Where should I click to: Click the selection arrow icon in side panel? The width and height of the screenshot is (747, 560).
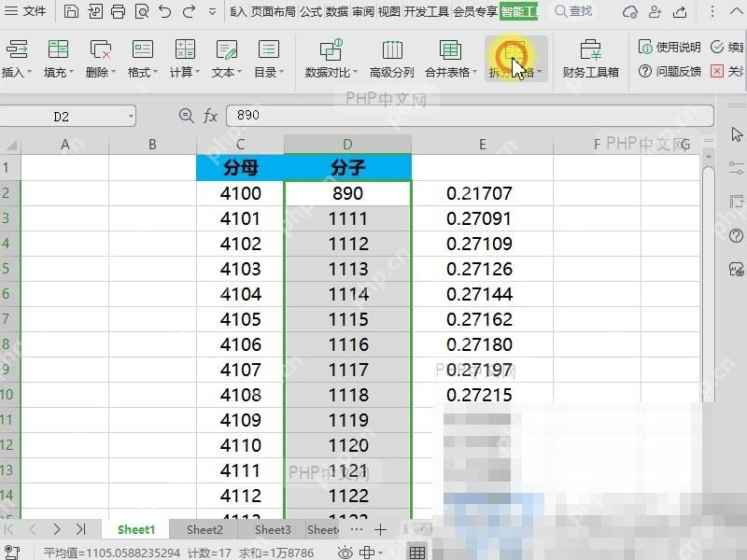pyautogui.click(x=737, y=134)
